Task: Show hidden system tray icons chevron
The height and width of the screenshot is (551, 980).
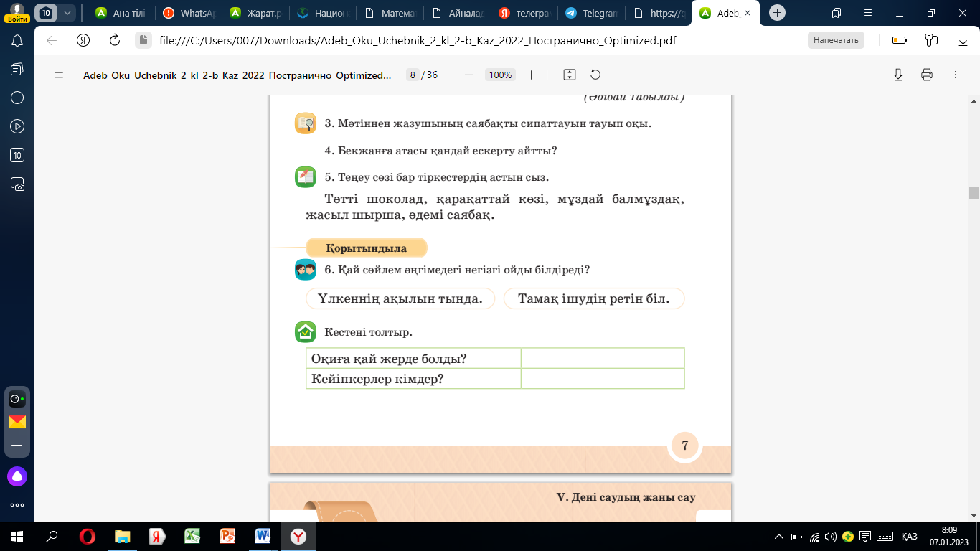Action: [779, 537]
